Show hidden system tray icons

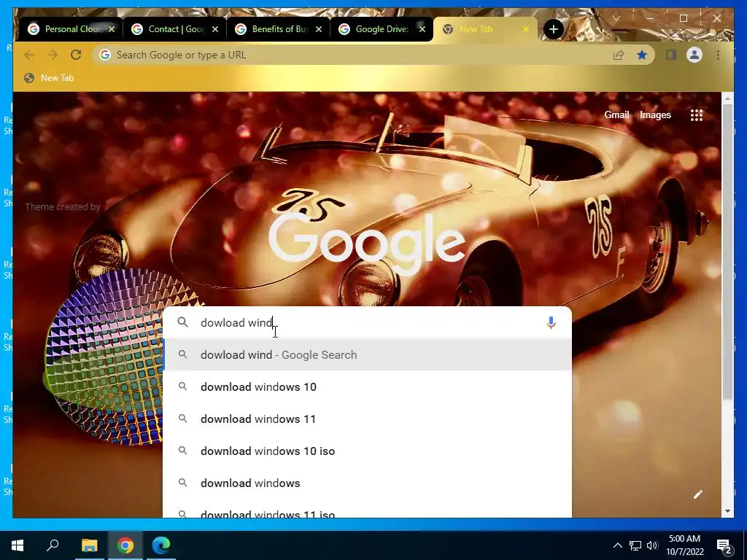pyautogui.click(x=617, y=545)
